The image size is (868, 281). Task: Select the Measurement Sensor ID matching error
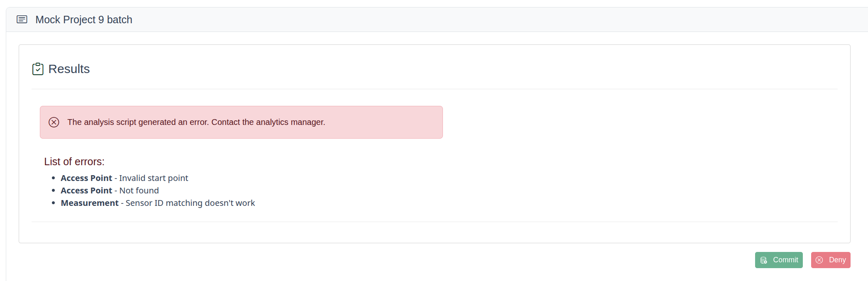coord(158,203)
